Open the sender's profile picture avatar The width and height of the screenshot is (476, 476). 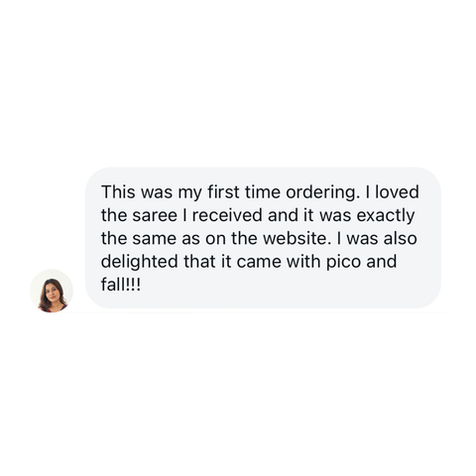(x=52, y=291)
